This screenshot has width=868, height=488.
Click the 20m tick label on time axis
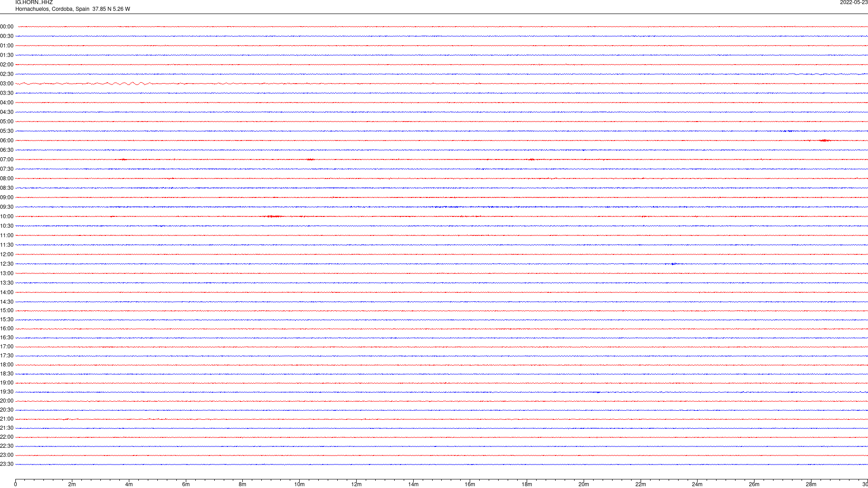tap(584, 484)
